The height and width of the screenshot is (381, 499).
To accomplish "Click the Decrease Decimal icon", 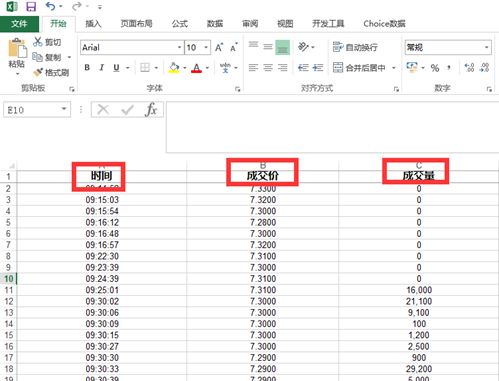I will point(484,68).
